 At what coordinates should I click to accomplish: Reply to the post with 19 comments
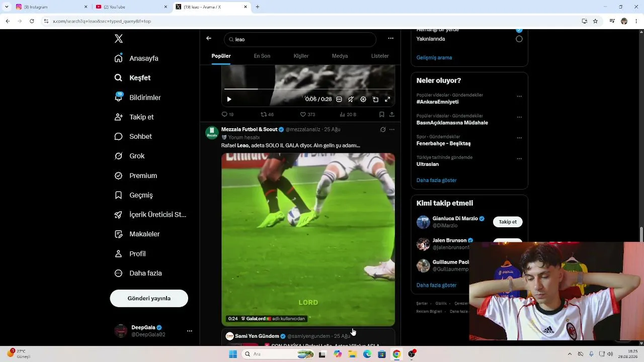pyautogui.click(x=227, y=115)
